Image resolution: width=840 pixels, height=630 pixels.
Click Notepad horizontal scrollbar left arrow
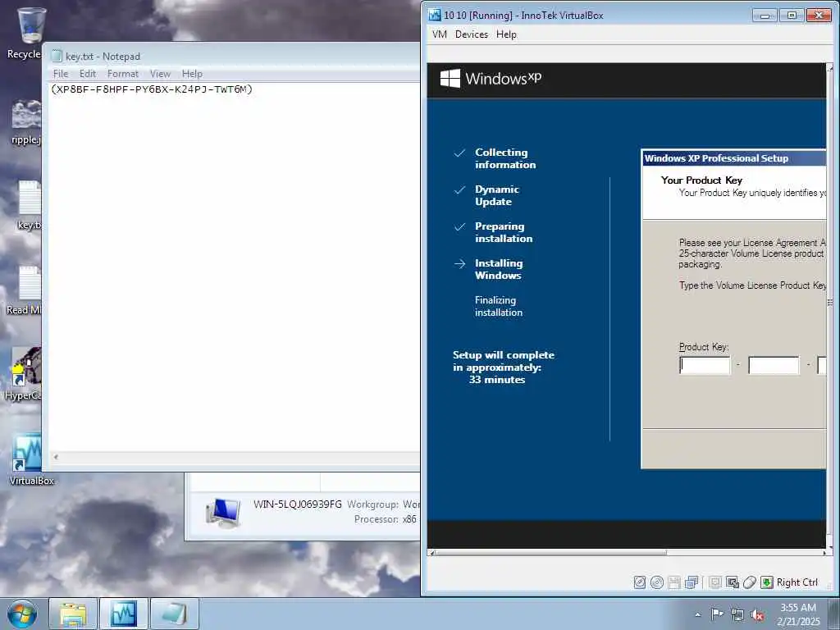point(55,457)
